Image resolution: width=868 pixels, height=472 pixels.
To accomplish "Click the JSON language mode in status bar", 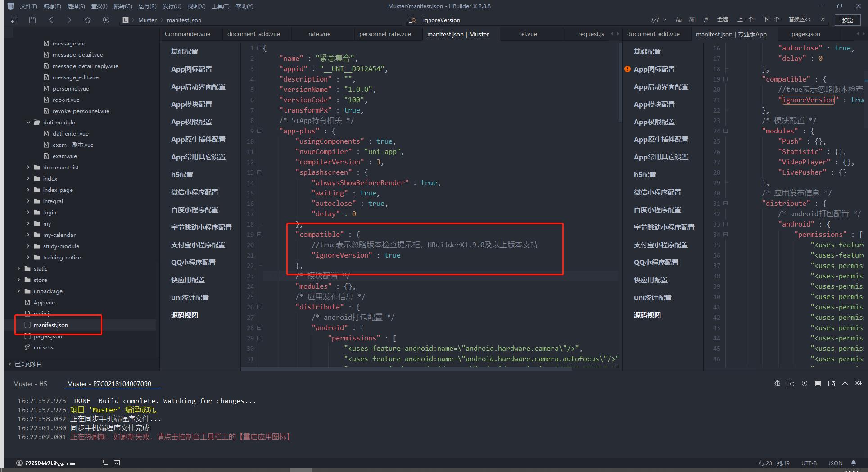I will 836,463.
